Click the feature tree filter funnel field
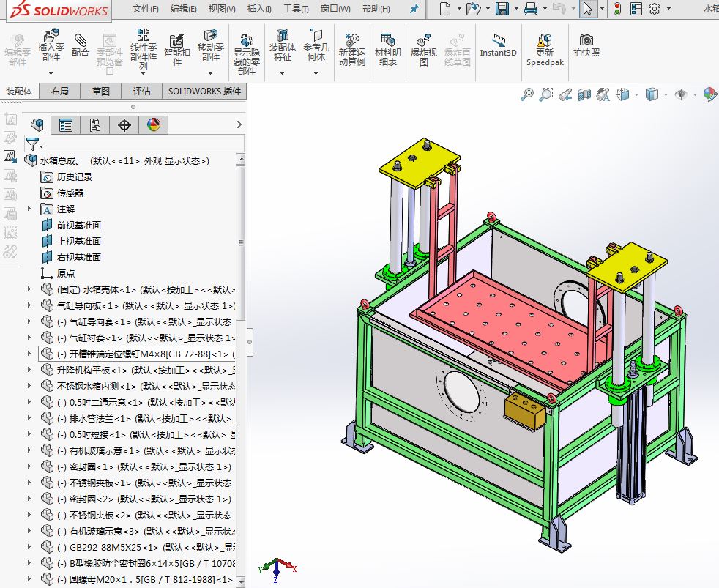Screen dimensions: 719x588 point(134,144)
